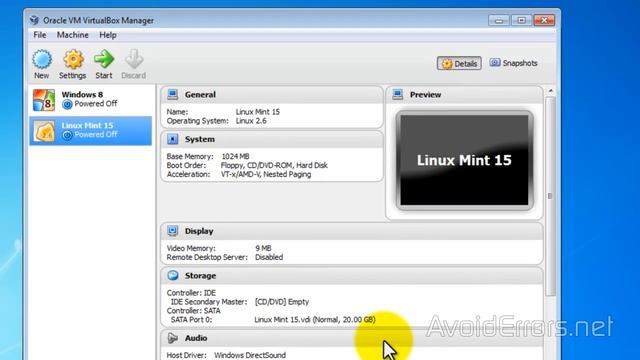Click the '9 MB' video memory value

point(263,248)
